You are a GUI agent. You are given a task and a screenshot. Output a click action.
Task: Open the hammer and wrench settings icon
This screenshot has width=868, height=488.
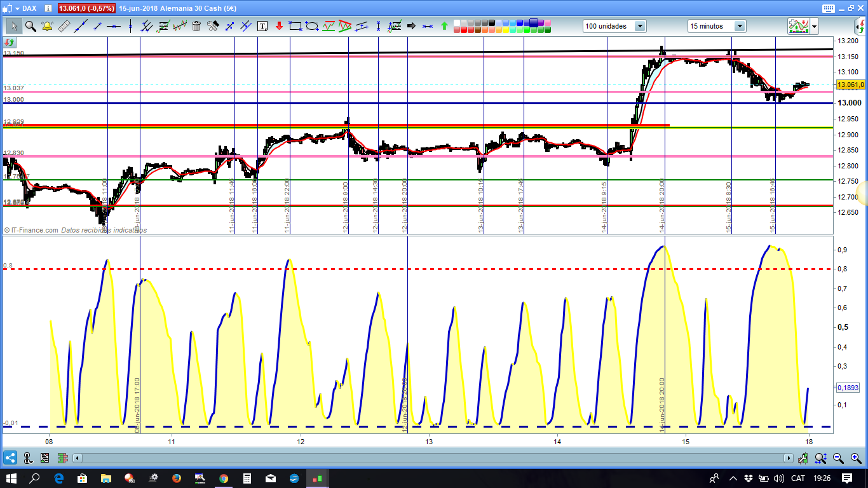coord(213,26)
